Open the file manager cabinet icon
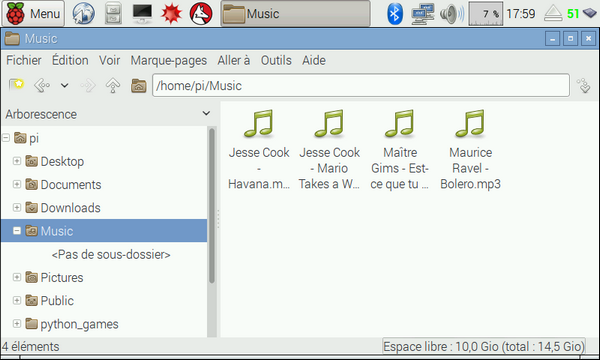Image resolution: width=600 pixels, height=360 pixels. coord(113,13)
